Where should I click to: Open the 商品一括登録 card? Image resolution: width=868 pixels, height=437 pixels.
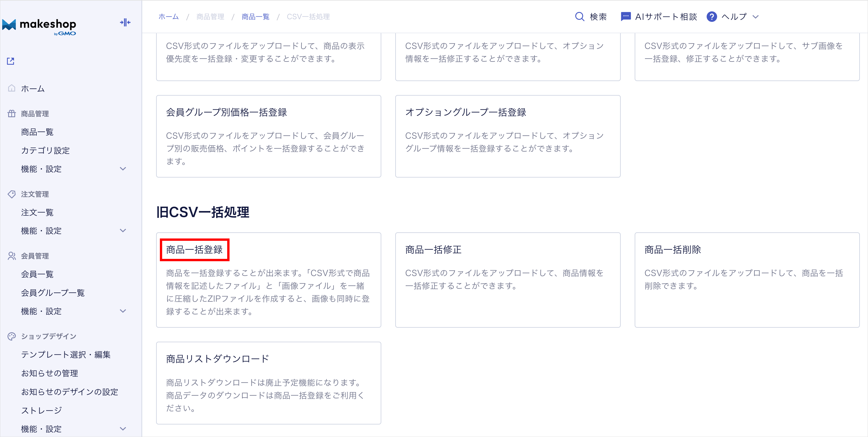click(194, 250)
